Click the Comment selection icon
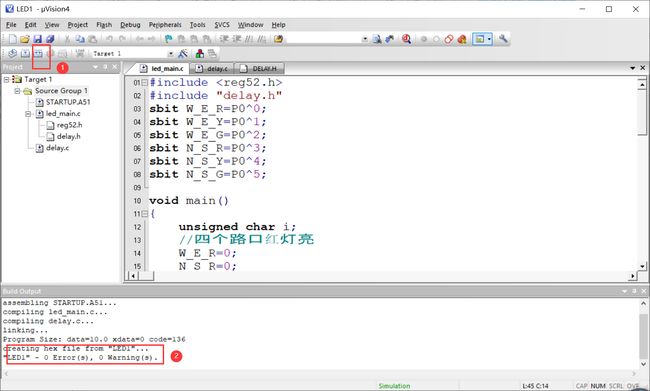The width and height of the screenshot is (650, 391). point(249,39)
